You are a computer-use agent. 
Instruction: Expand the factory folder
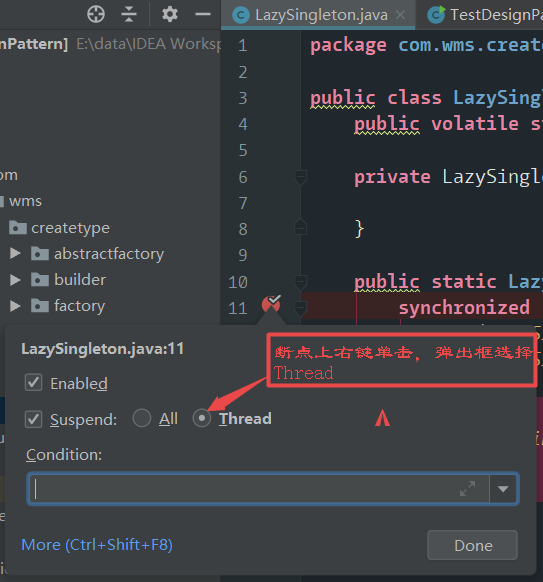[15, 306]
